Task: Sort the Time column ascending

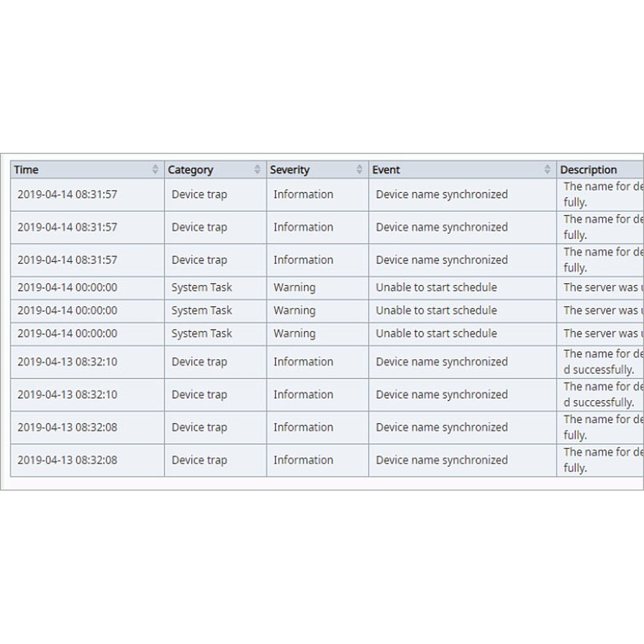Action: (156, 167)
